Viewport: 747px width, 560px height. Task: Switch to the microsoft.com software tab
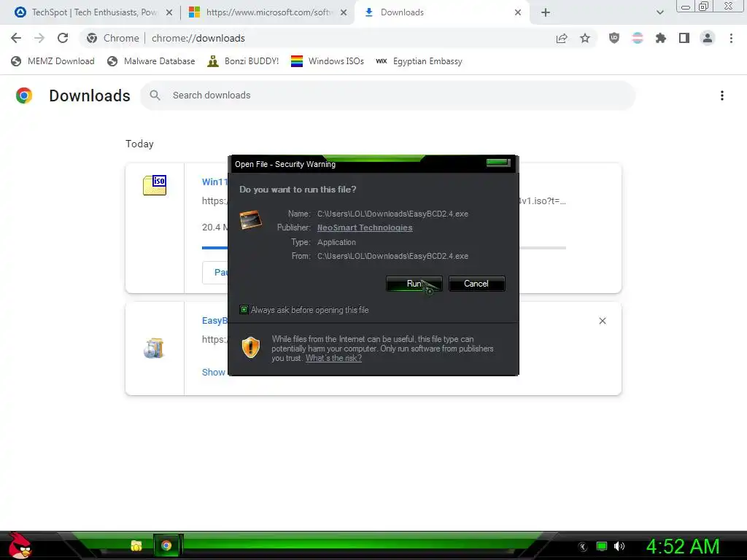point(268,12)
